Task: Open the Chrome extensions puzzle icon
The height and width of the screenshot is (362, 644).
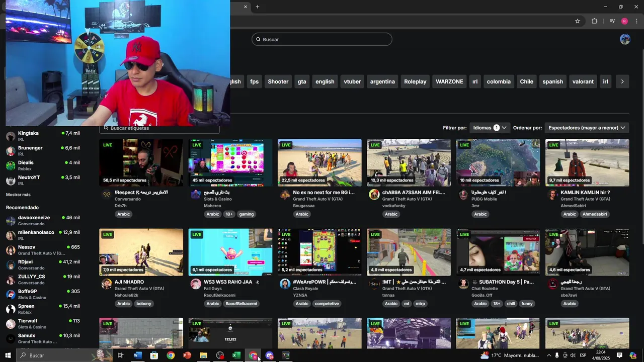Action: [x=594, y=21]
